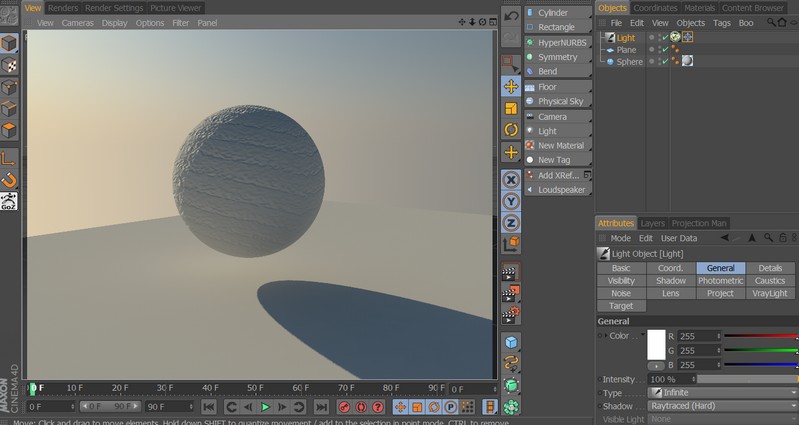Click the GoZ icon
The image size is (799, 425).
point(9,201)
